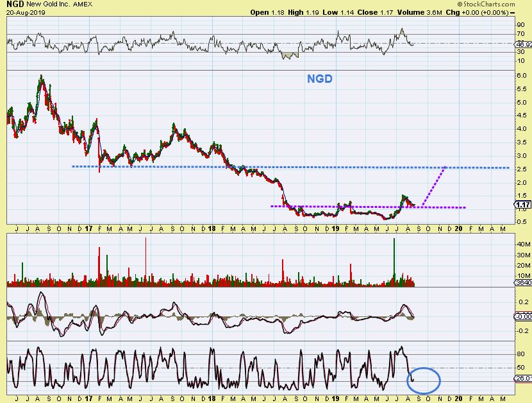The width and height of the screenshot is (532, 403).
Task: Click the MACD axis label -0.2
Action: (523, 330)
